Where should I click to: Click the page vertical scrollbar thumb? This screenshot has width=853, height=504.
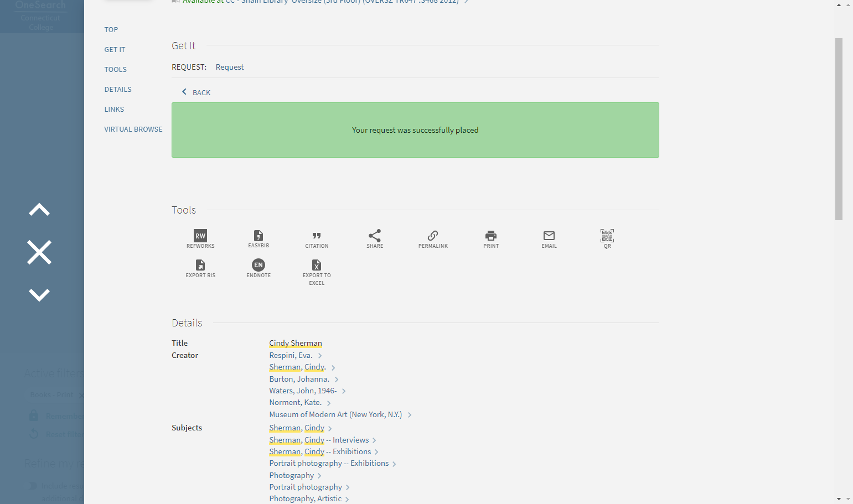point(839,129)
